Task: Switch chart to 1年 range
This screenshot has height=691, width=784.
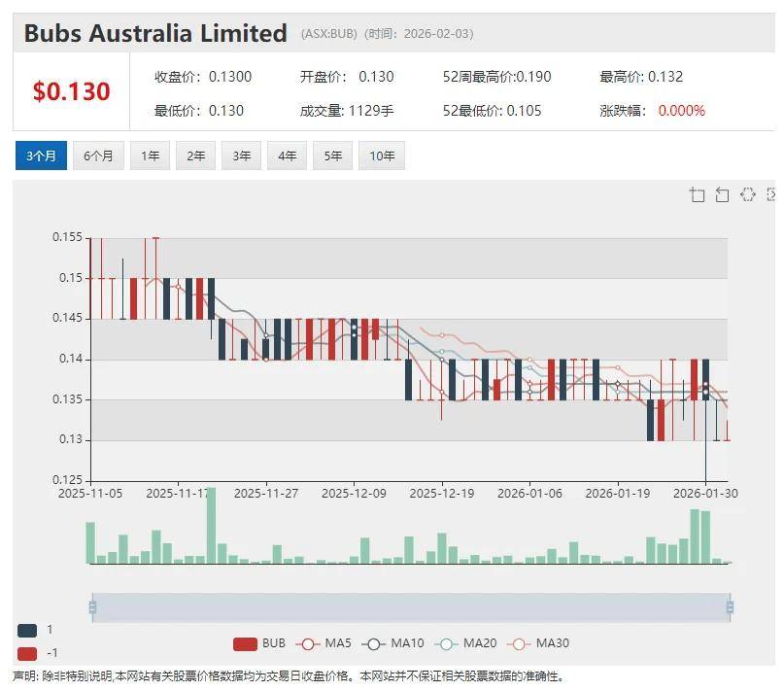Action: 151,155
